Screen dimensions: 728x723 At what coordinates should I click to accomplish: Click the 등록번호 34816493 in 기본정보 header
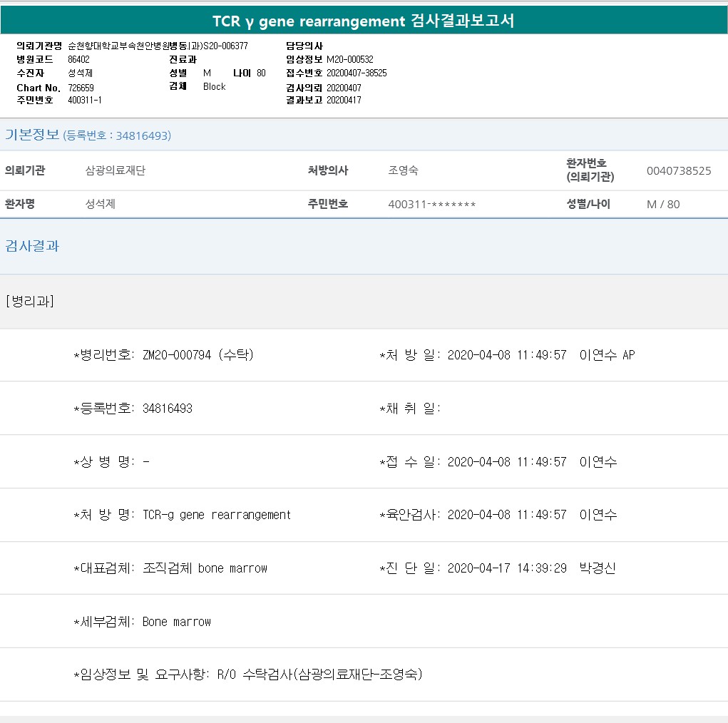pos(117,135)
